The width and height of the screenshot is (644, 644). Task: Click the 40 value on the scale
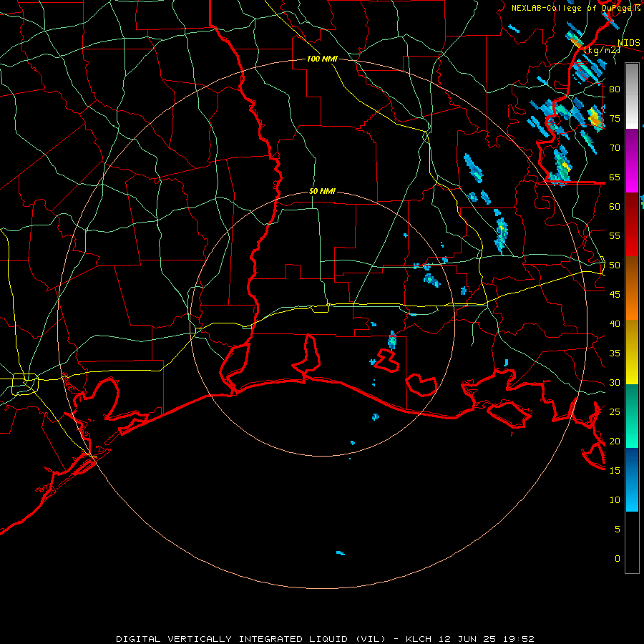click(615, 323)
